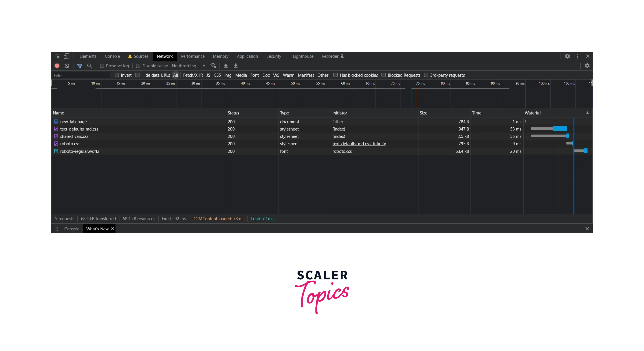Filter requests by Doc type

pos(266,75)
